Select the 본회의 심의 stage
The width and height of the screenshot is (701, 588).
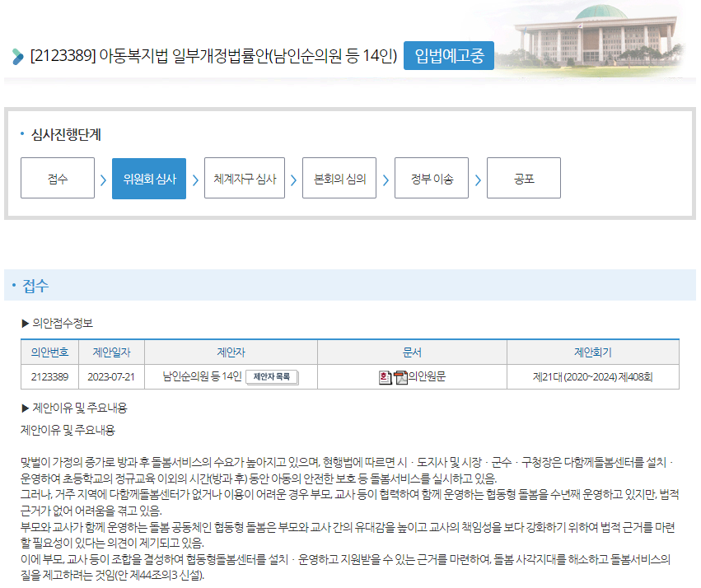(339, 179)
